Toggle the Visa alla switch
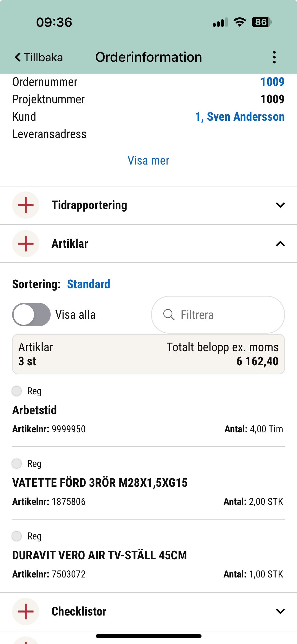297x644 pixels. 31,315
